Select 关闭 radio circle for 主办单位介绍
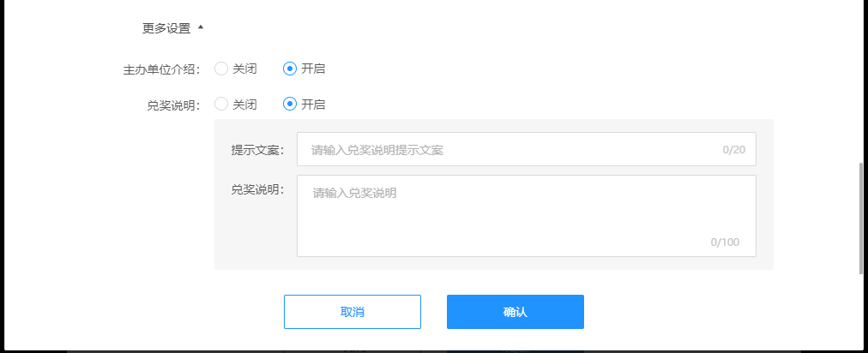 (x=221, y=69)
